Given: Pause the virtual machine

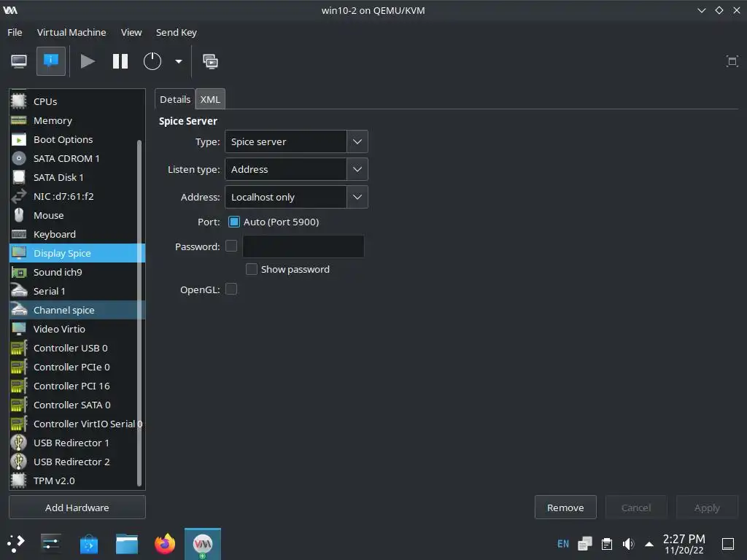Looking at the screenshot, I should (x=120, y=61).
